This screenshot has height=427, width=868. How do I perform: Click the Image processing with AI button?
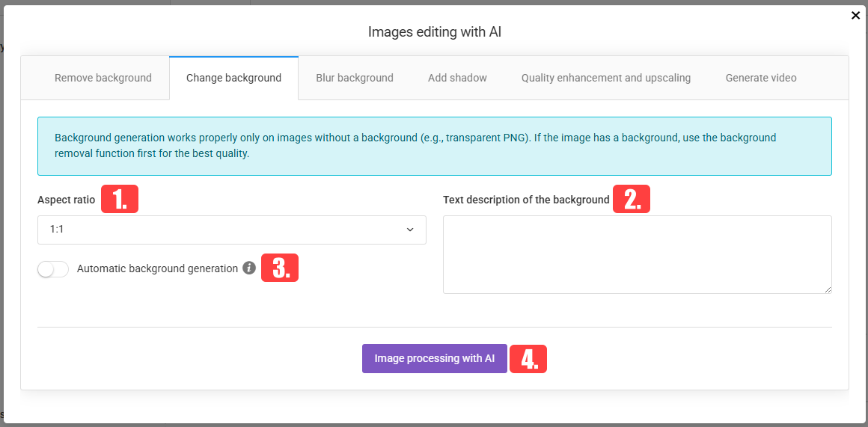point(435,358)
